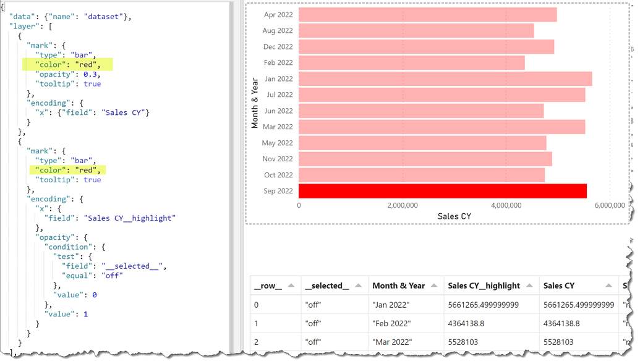
Task: Click the Mar 2022 bar
Action: 442,127
